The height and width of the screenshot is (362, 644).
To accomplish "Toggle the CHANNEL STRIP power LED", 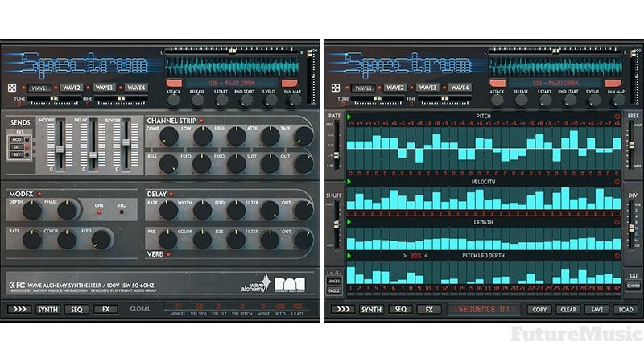I will click(201, 121).
